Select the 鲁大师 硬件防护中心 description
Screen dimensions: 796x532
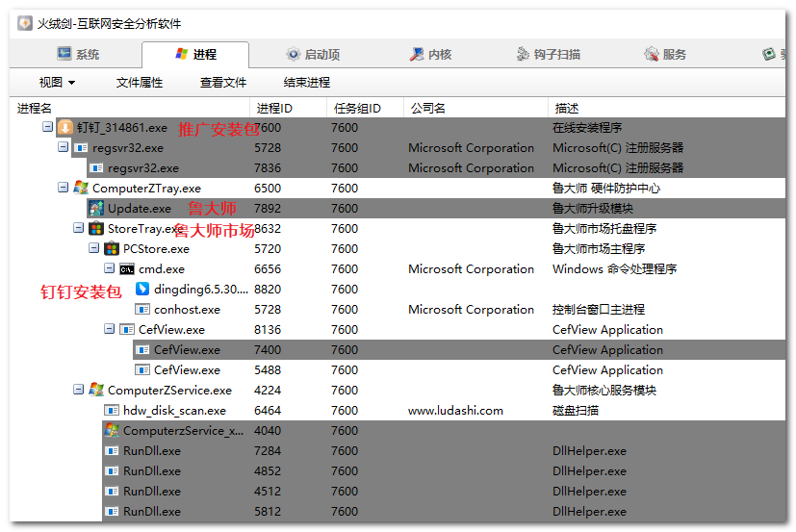point(606,189)
